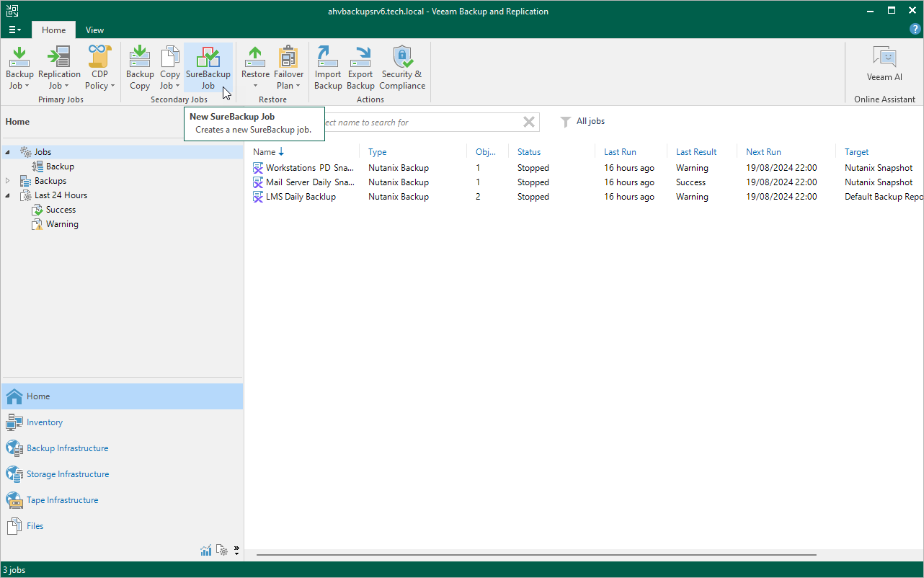Click the Backup Copy ribbon icon
This screenshot has width=924, height=578.
pos(140,68)
